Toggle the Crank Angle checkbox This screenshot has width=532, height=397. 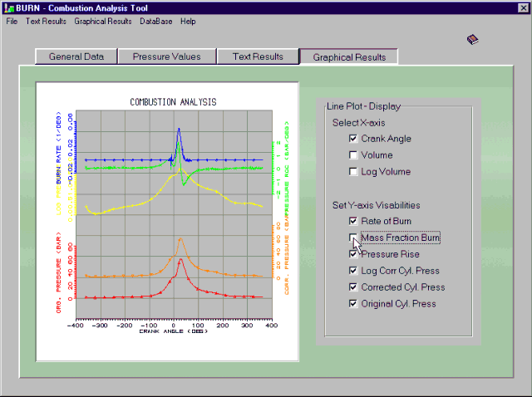pyautogui.click(x=353, y=139)
